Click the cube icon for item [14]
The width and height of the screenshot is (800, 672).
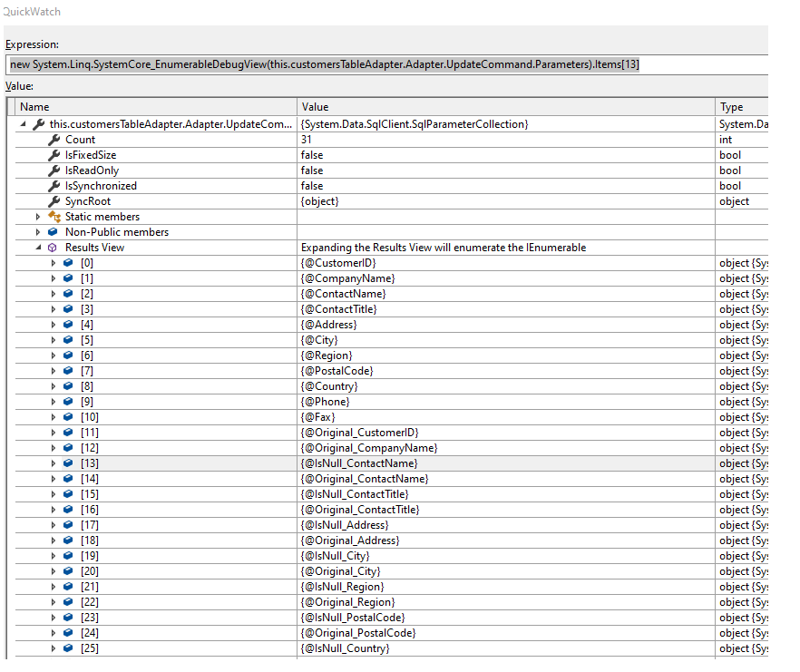[68, 479]
